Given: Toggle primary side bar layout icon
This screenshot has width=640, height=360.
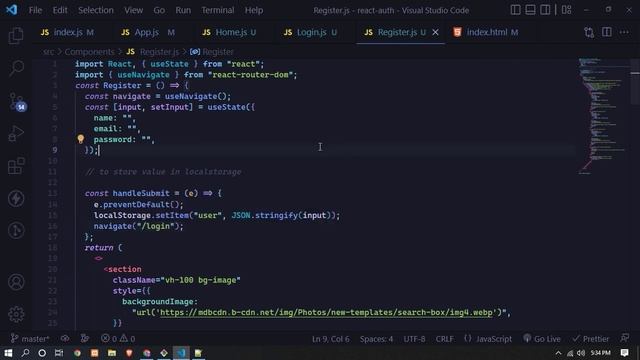Looking at the screenshot, I should pos(516,10).
